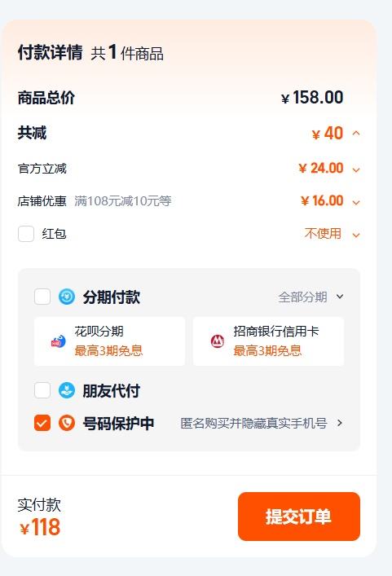Screen dimensions: 392x576
Task: Click 匿名购买并隐藏真实手机号 link
Action: (254, 423)
